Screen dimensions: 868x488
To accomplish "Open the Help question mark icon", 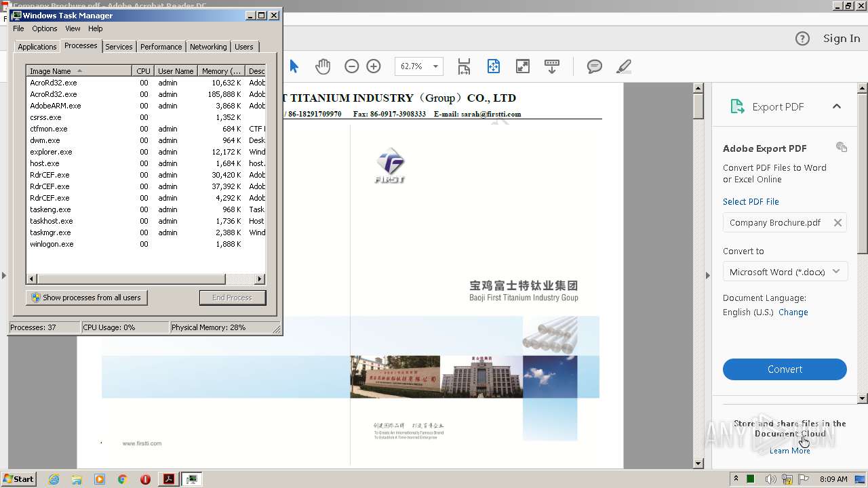I will click(x=802, y=39).
